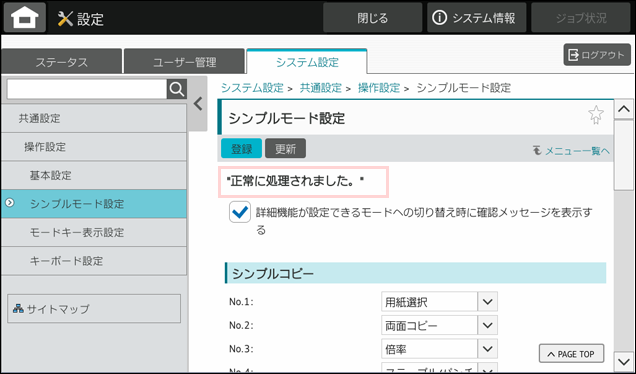Open モードキー表示設定 in the sidebar
The width and height of the screenshot is (636, 374).
pyautogui.click(x=94, y=232)
